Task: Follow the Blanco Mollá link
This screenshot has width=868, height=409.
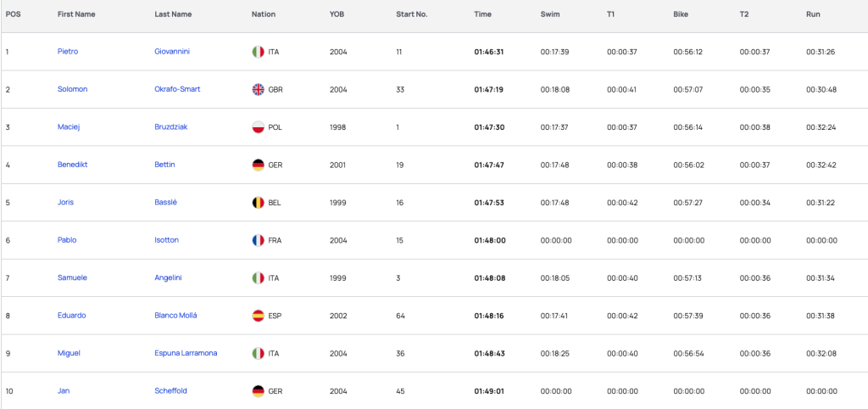Action: coord(175,316)
